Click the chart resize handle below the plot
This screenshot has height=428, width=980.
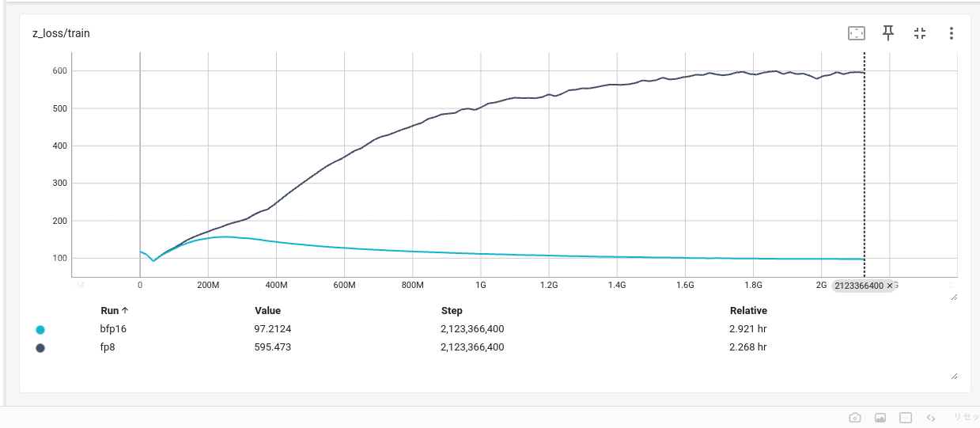point(954,297)
